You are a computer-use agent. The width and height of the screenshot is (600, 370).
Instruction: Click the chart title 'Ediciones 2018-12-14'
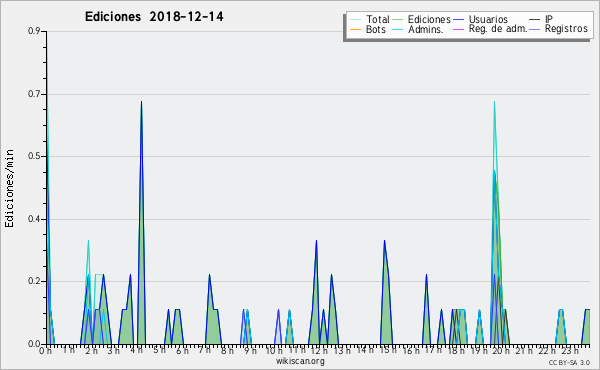coord(154,17)
